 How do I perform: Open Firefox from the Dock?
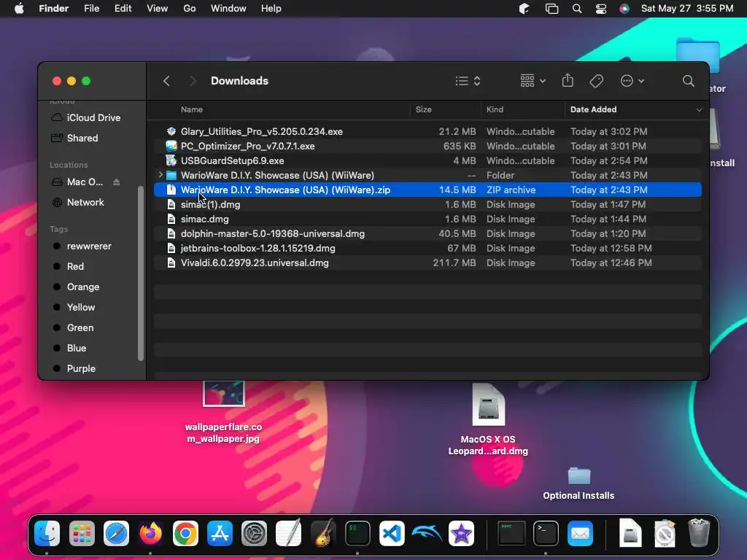tap(150, 533)
